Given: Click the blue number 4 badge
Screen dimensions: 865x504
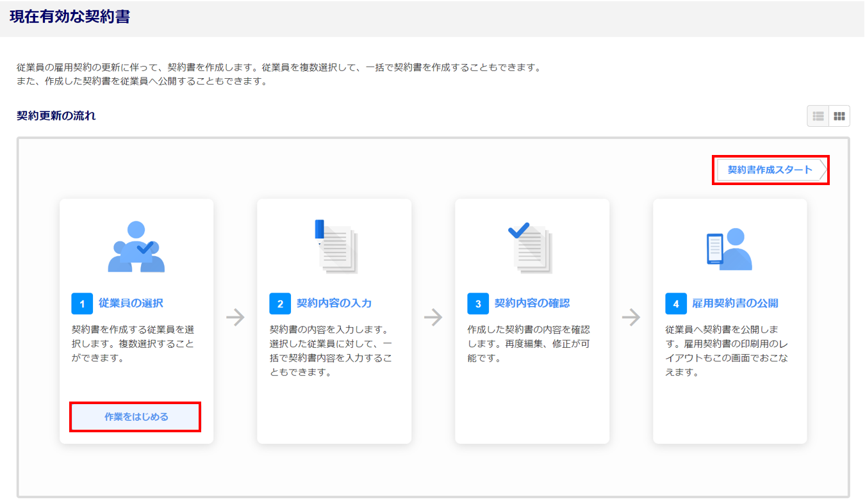Looking at the screenshot, I should pos(676,304).
